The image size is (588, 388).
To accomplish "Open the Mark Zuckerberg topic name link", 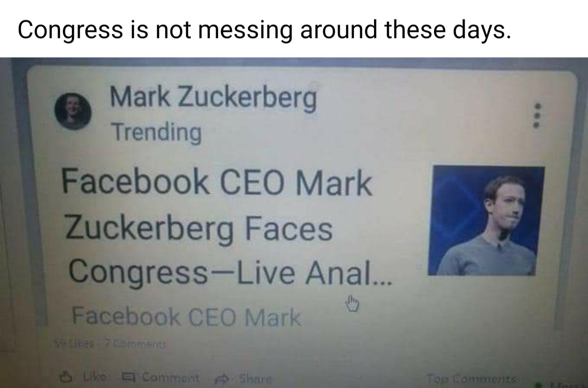I will coord(213,97).
